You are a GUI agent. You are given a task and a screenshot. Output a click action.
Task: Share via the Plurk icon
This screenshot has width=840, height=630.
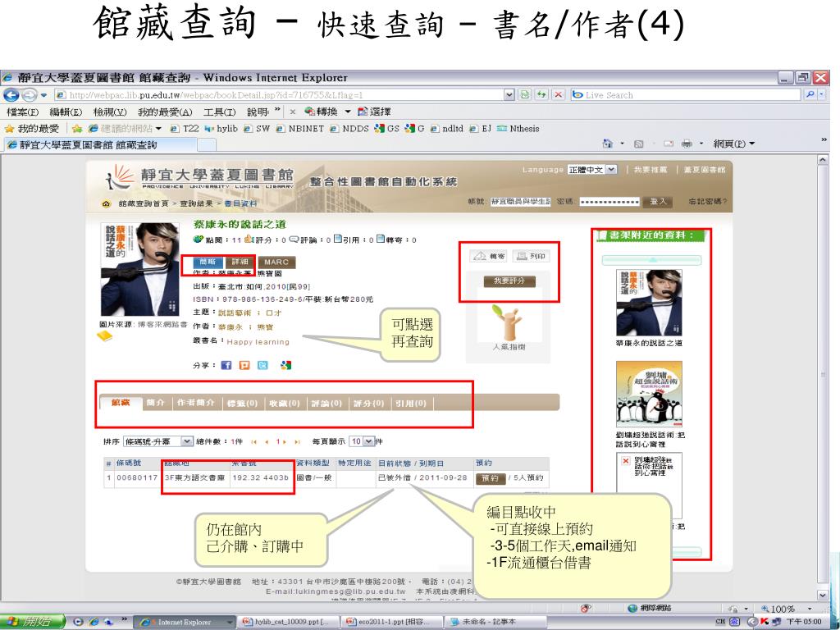244,365
